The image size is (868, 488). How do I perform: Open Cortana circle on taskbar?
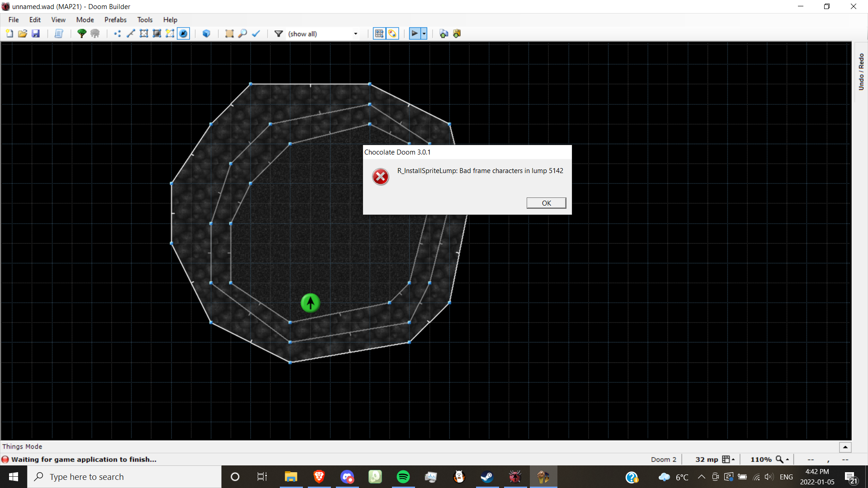[235, 477]
